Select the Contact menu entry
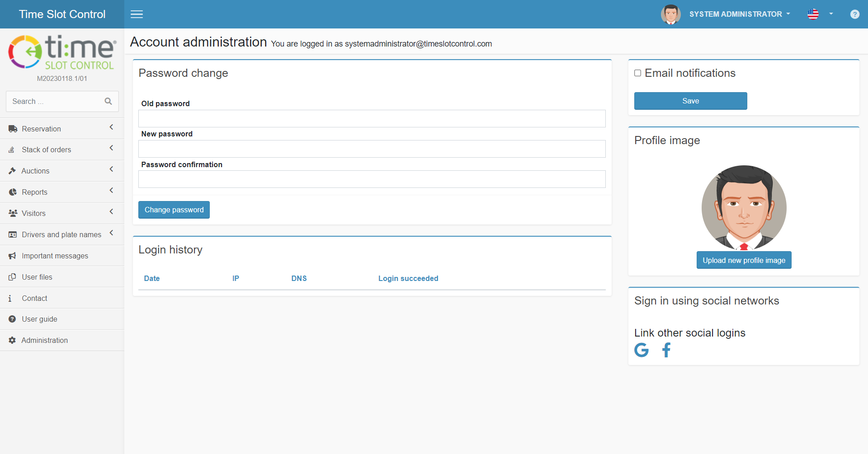The width and height of the screenshot is (868, 454). [x=34, y=298]
